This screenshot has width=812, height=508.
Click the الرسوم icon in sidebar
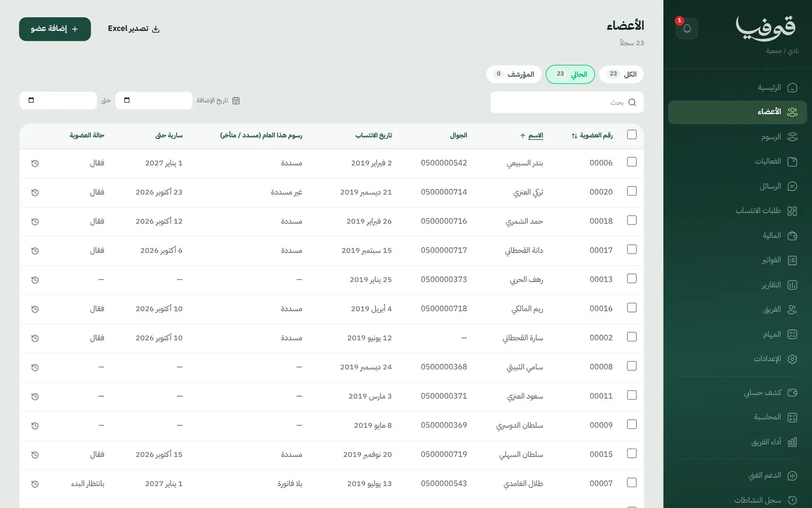point(792,137)
